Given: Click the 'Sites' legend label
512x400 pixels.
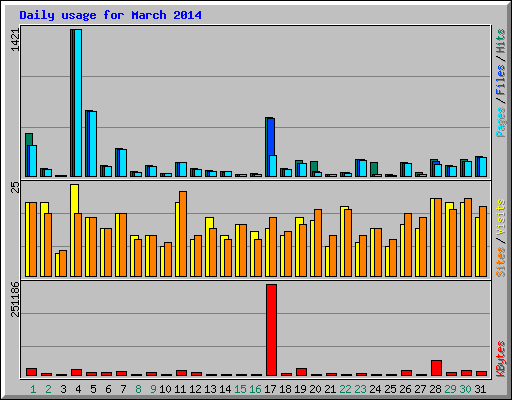Looking at the screenshot, I should (x=500, y=262).
